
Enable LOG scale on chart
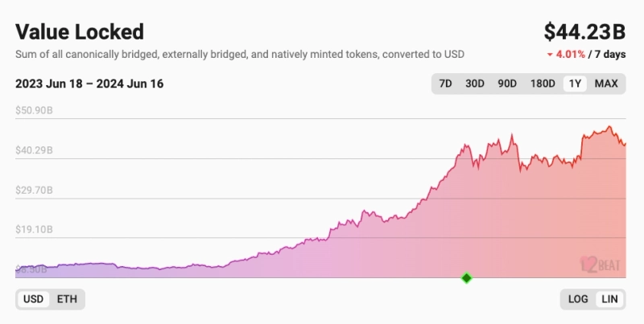point(578,299)
